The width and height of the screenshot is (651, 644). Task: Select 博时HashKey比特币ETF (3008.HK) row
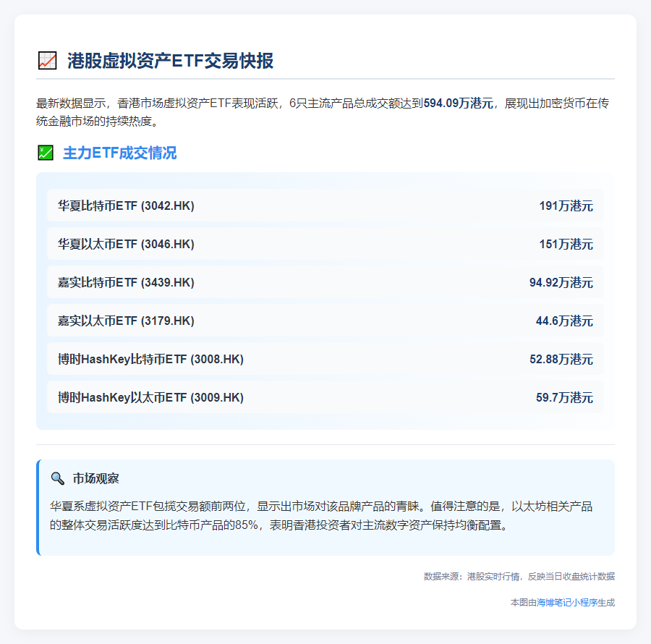pyautogui.click(x=150, y=359)
